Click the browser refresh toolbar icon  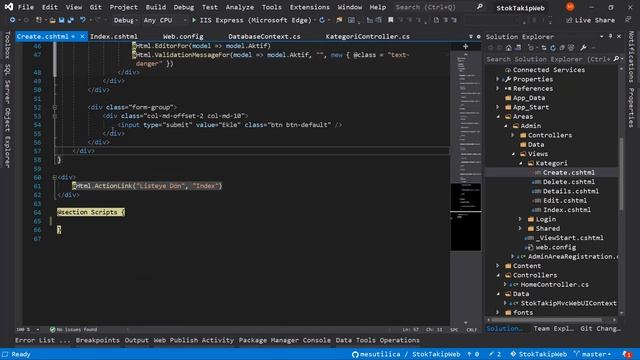[322, 20]
